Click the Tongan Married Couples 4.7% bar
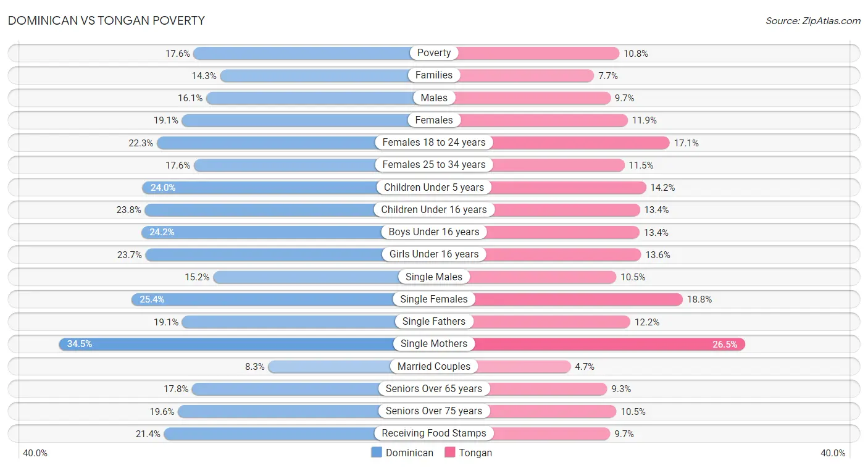 pyautogui.click(x=503, y=367)
